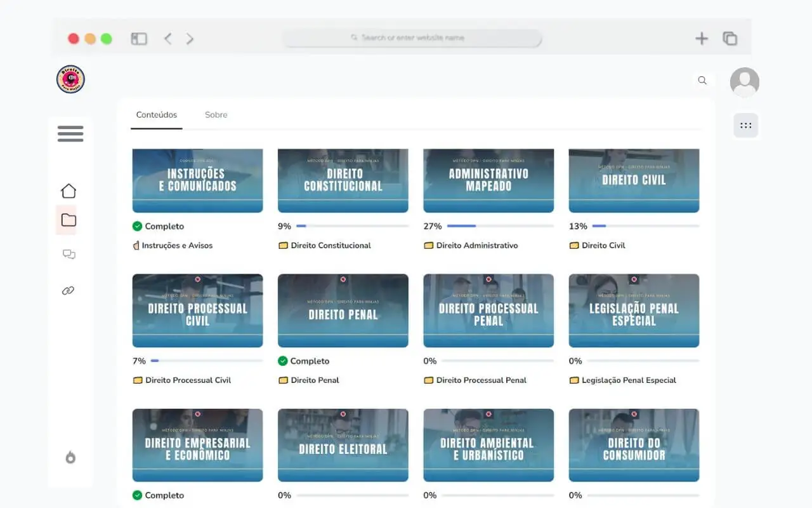Open the apps grid dots button

746,126
